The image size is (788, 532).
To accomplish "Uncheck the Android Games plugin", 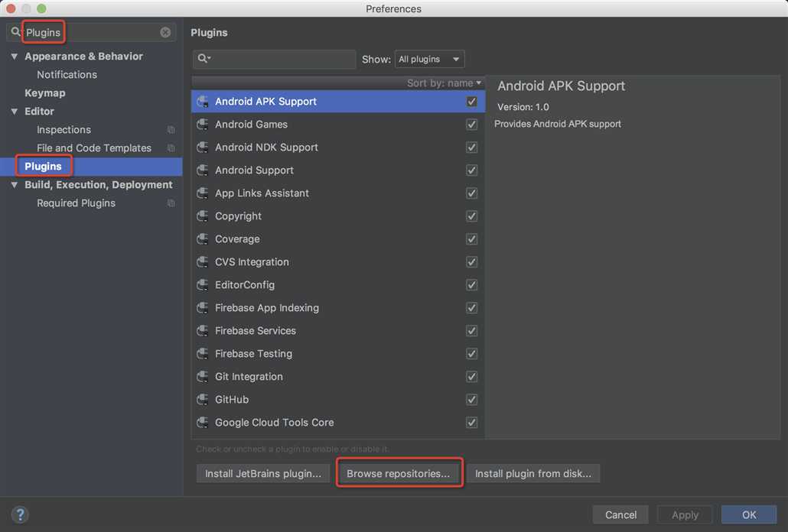I will click(471, 125).
